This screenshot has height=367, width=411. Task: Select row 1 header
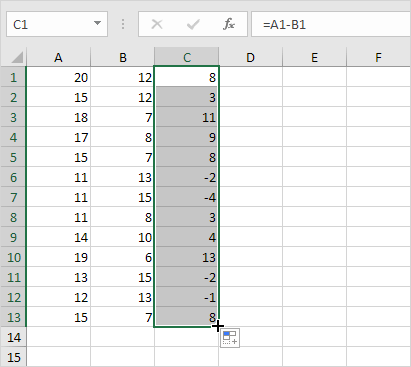(x=13, y=77)
